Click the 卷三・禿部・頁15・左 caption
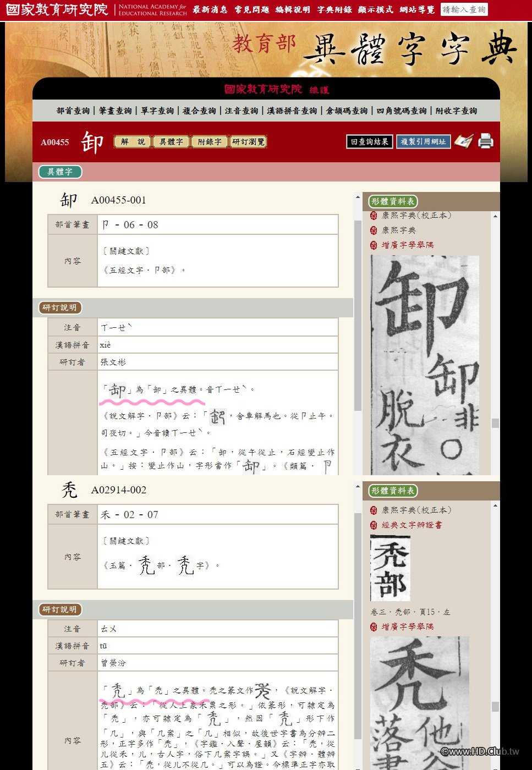Screen dimensions: 532x770 tap(410, 612)
